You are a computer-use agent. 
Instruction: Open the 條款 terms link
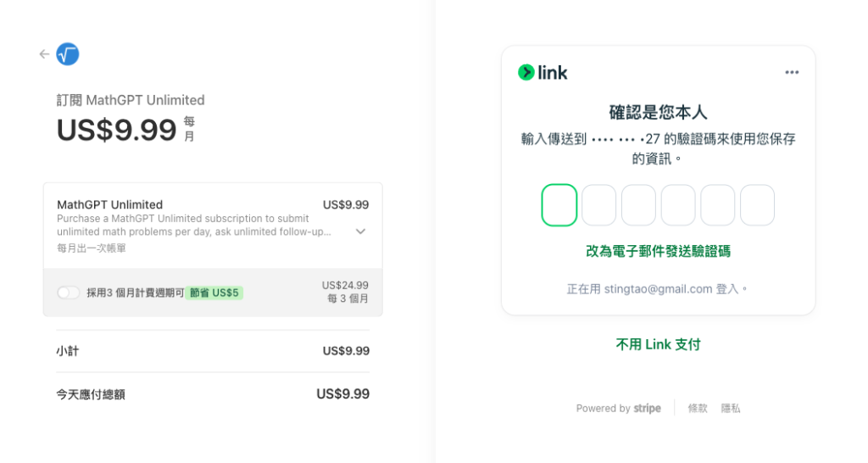point(698,408)
